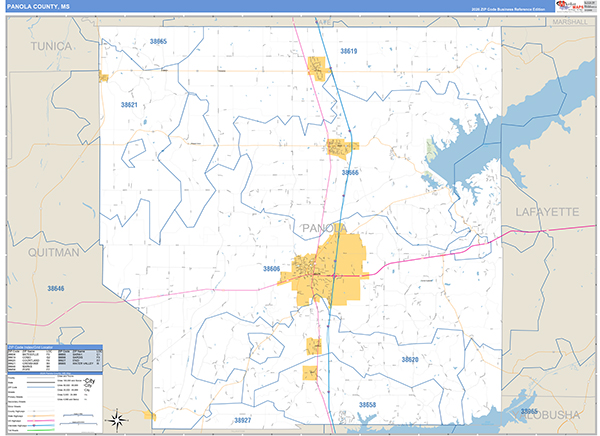The height and width of the screenshot is (436, 600).
Task: Click the 38646 ZIP code in Quitman
Action: [x=56, y=289]
